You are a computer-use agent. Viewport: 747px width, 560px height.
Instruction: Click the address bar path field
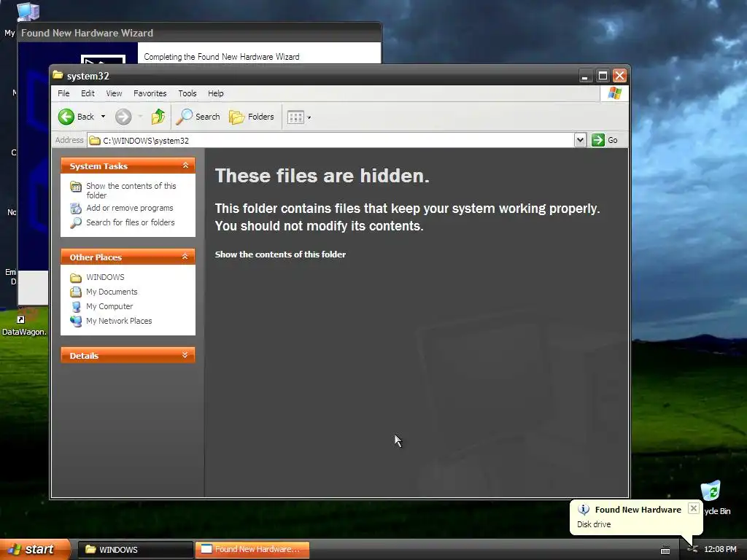331,141
